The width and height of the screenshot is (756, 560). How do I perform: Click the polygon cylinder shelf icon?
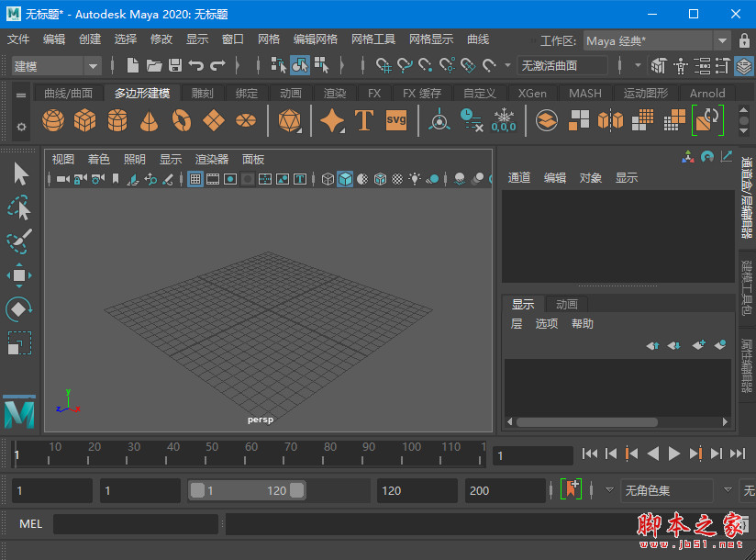tap(117, 121)
